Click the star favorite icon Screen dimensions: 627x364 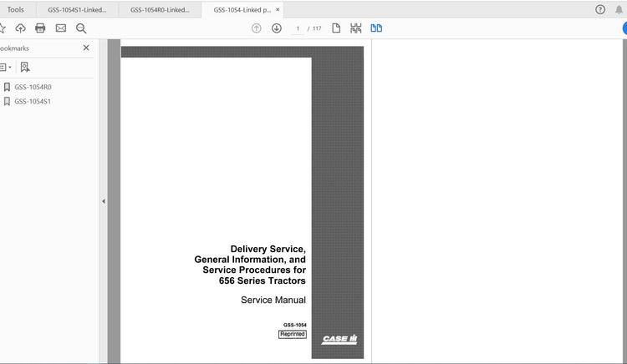[2, 28]
